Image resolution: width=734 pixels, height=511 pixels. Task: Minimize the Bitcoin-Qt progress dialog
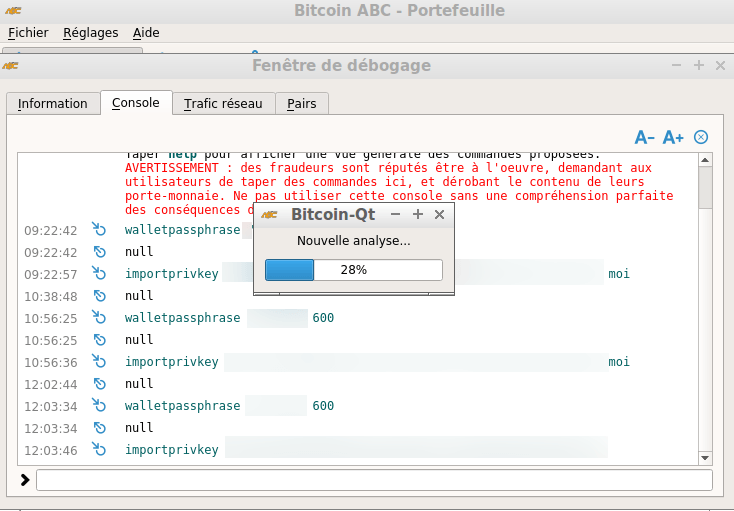click(396, 214)
